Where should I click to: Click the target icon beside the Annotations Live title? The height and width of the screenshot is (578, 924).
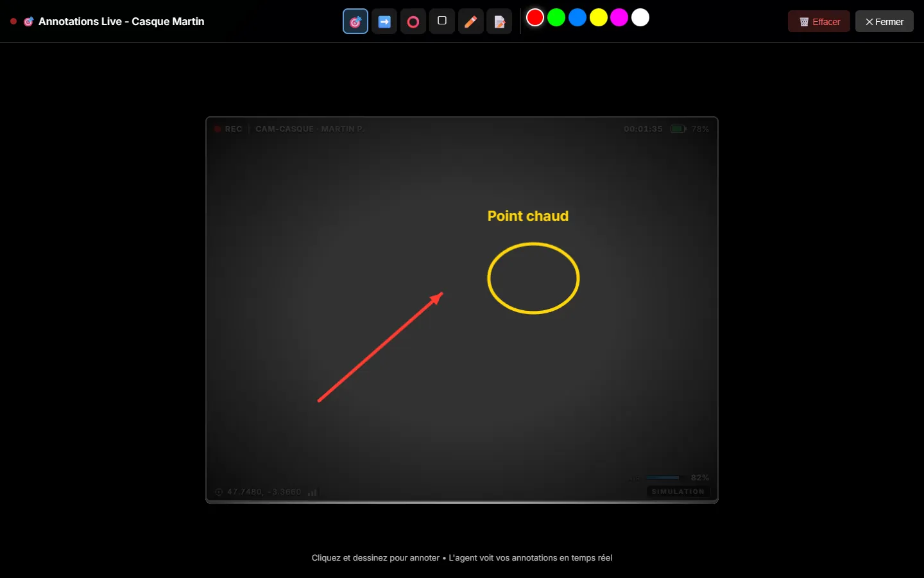(x=28, y=21)
